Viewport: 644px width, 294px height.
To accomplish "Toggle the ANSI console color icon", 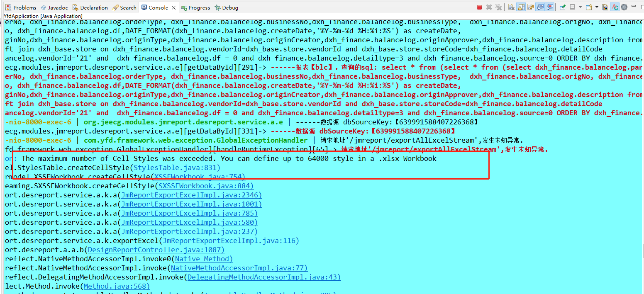I will coord(615,7).
